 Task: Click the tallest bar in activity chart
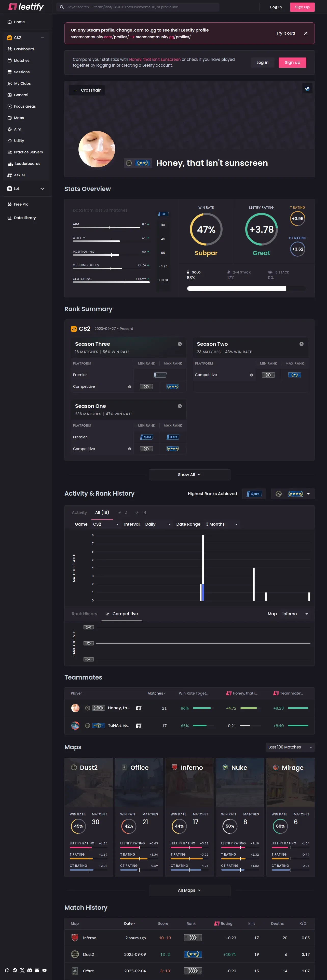203,568
